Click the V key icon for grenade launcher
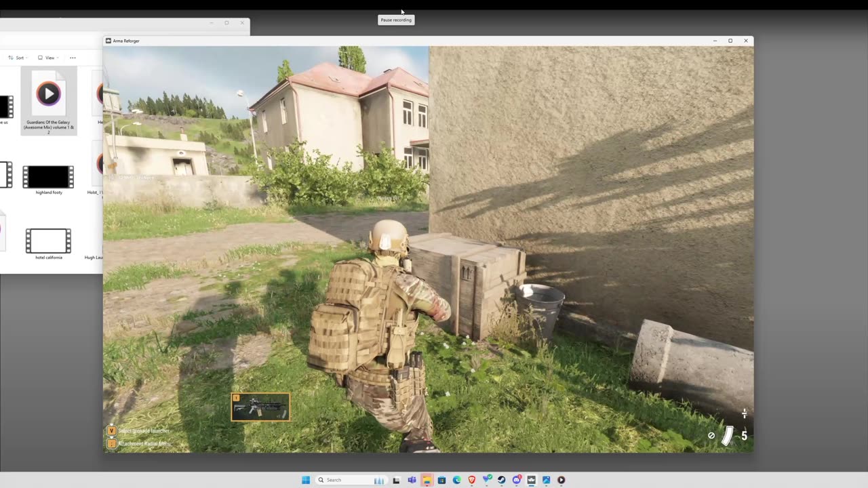Screen dimensions: 868x488 [112, 430]
